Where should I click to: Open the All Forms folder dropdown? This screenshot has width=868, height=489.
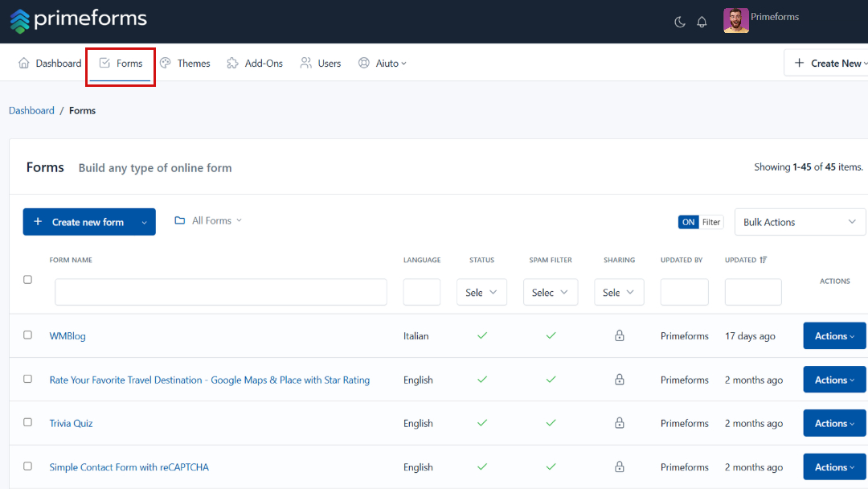click(209, 220)
